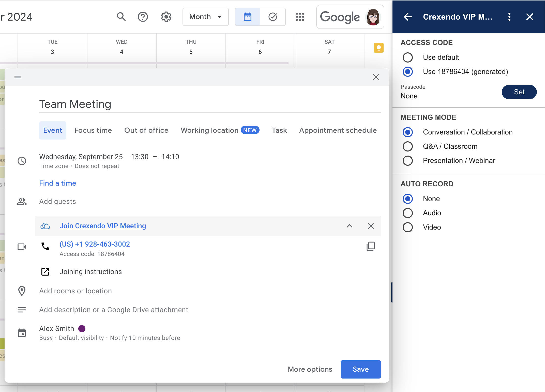Screen dimensions: 545x392
Task: Open the Google apps grid
Action: click(300, 17)
